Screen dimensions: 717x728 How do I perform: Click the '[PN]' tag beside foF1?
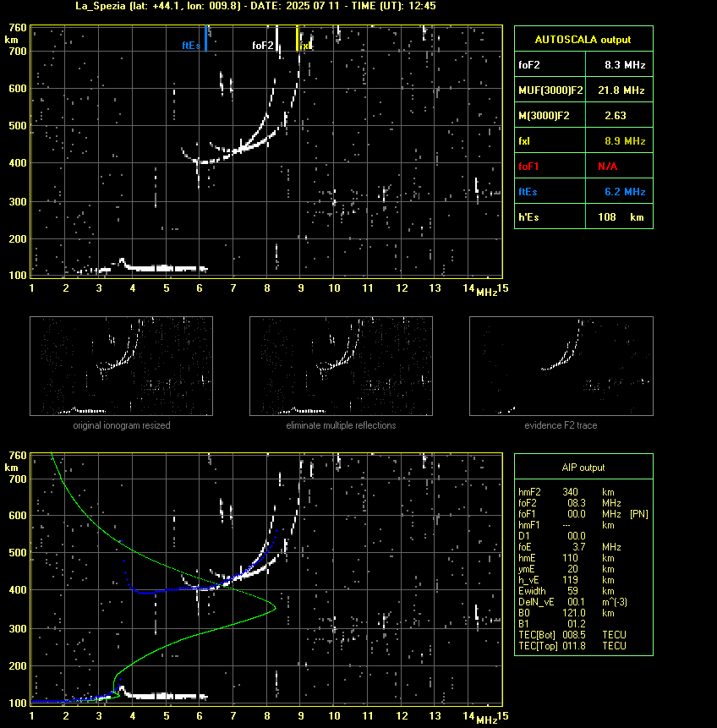[639, 514]
